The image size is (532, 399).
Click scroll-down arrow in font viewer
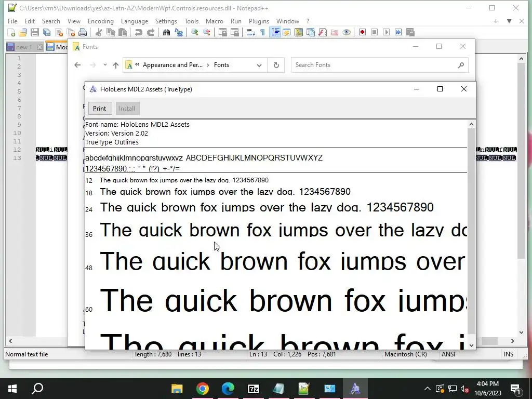tap(471, 345)
